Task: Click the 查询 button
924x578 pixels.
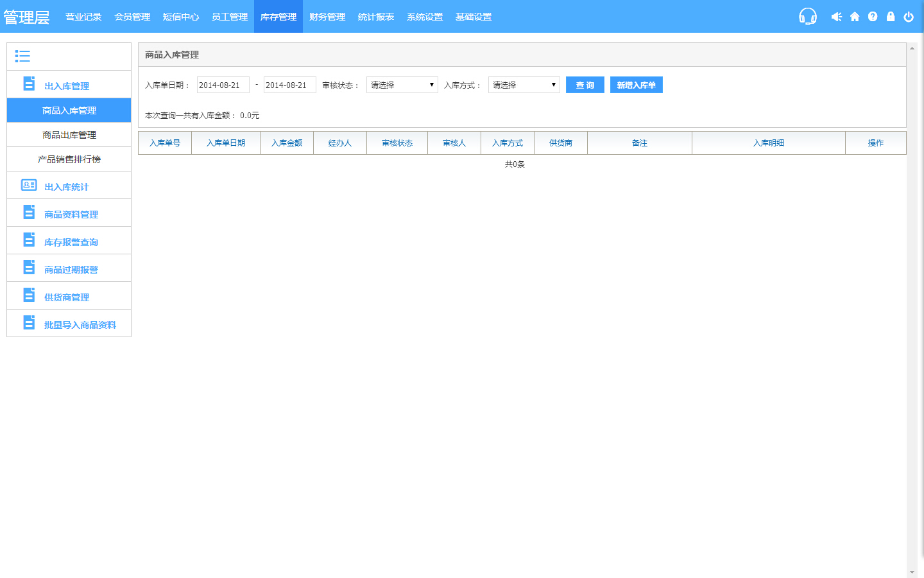Action: point(585,85)
